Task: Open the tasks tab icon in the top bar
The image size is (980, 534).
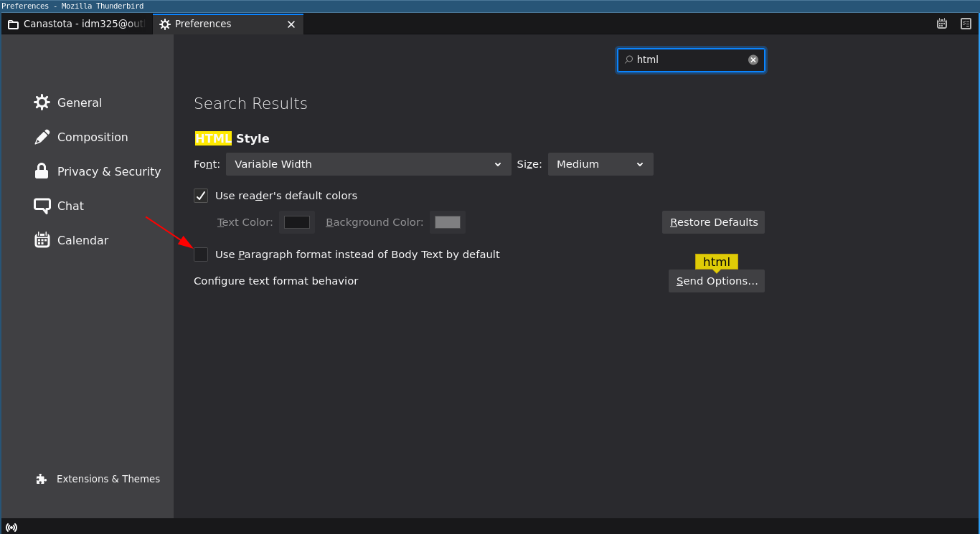Action: 966,24
